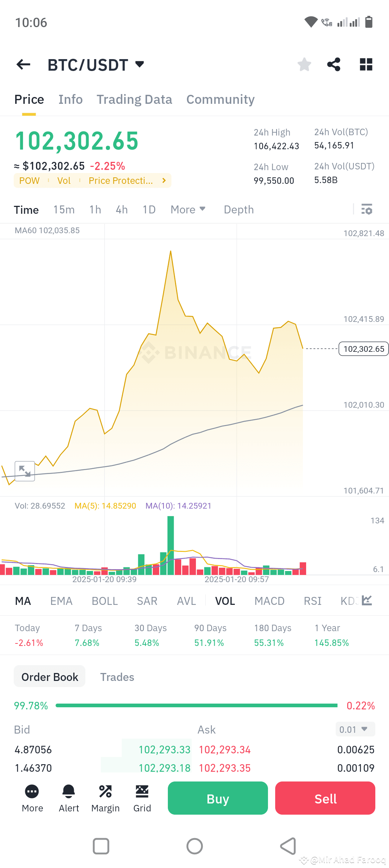The width and height of the screenshot is (389, 868).
Task: Select the 1D chart timeframe
Action: (149, 209)
